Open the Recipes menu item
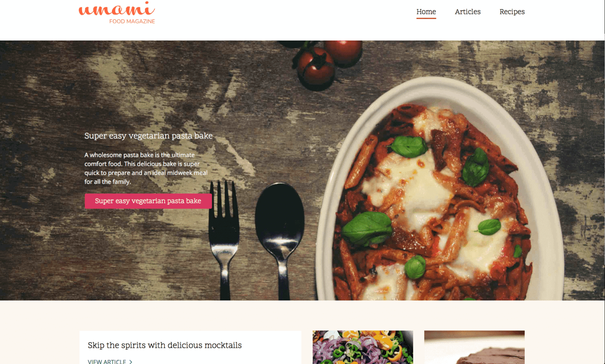The height and width of the screenshot is (364, 605). (512, 12)
